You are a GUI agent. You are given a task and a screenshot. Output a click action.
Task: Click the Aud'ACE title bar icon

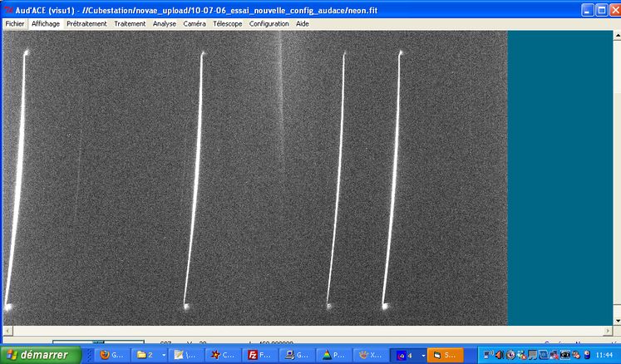[8, 10]
